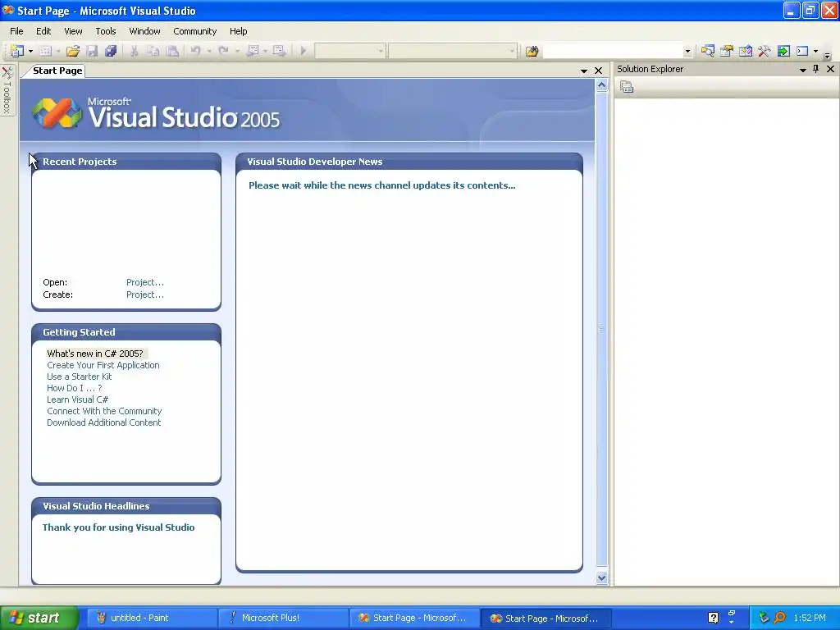Open Solution Explorer from the toolbar icon
The height and width of the screenshot is (630, 840).
pos(708,51)
